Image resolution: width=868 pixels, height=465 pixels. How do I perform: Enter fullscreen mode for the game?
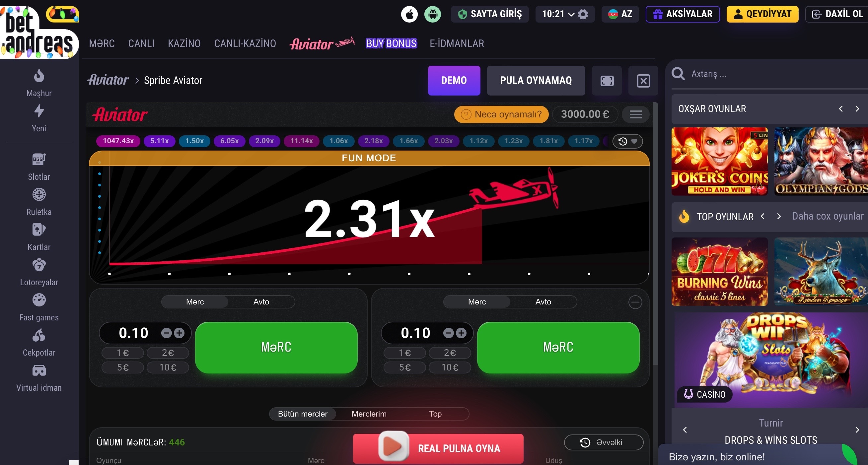(607, 81)
